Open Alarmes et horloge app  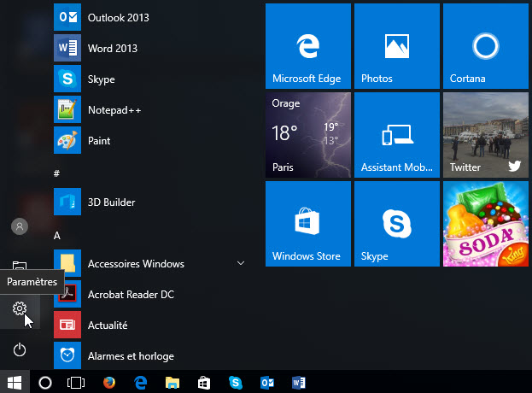click(x=149, y=355)
